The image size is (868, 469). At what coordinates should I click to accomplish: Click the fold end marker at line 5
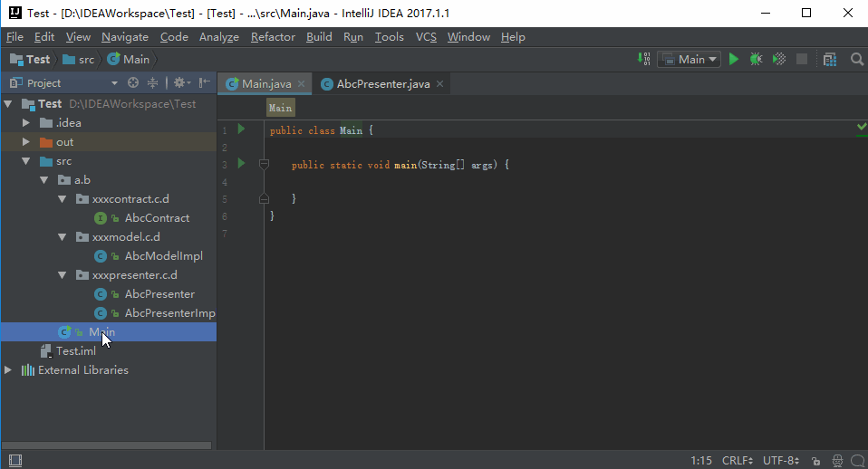(264, 198)
